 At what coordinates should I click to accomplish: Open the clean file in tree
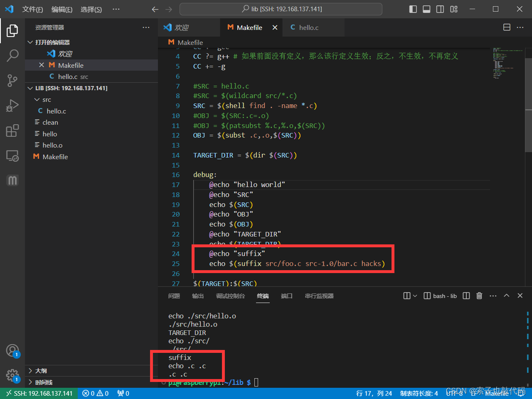(91, 123)
